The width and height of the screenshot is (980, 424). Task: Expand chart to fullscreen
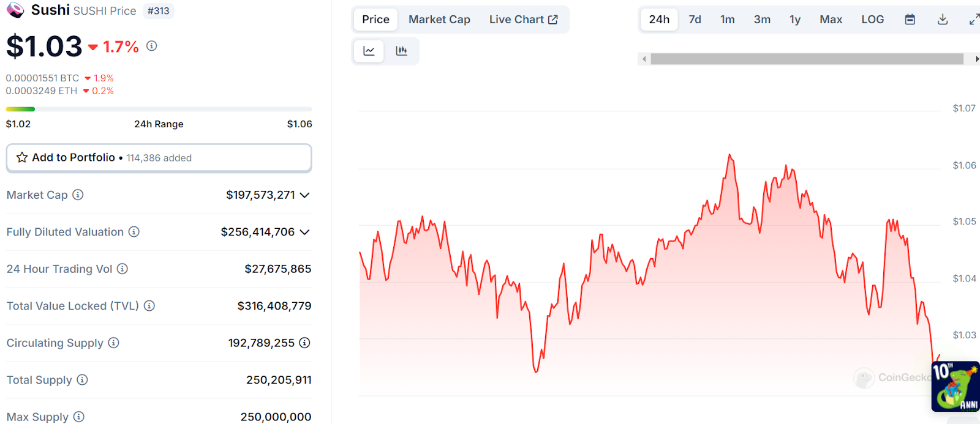[x=974, y=20]
